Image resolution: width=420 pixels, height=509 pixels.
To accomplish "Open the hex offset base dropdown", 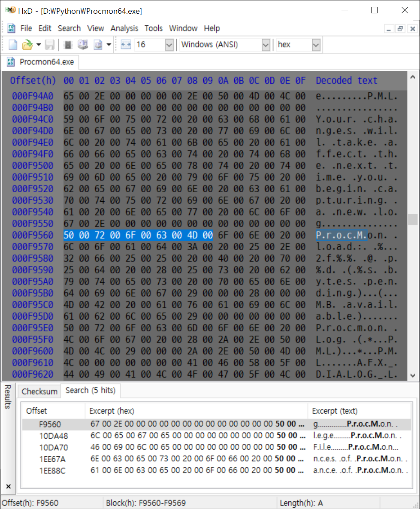I will tap(316, 45).
